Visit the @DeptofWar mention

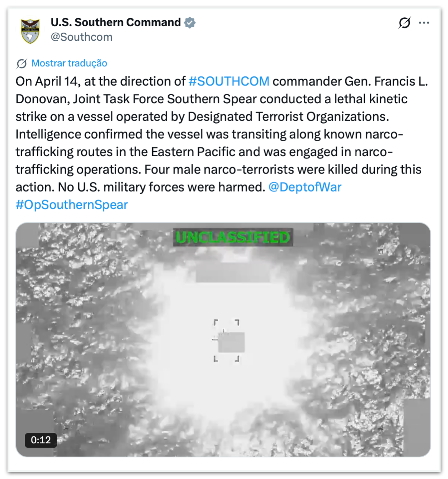[305, 187]
